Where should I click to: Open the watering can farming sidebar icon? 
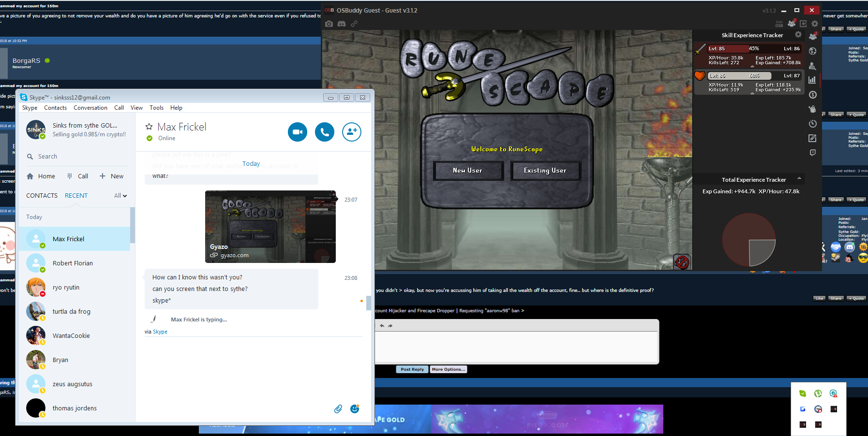point(812,109)
